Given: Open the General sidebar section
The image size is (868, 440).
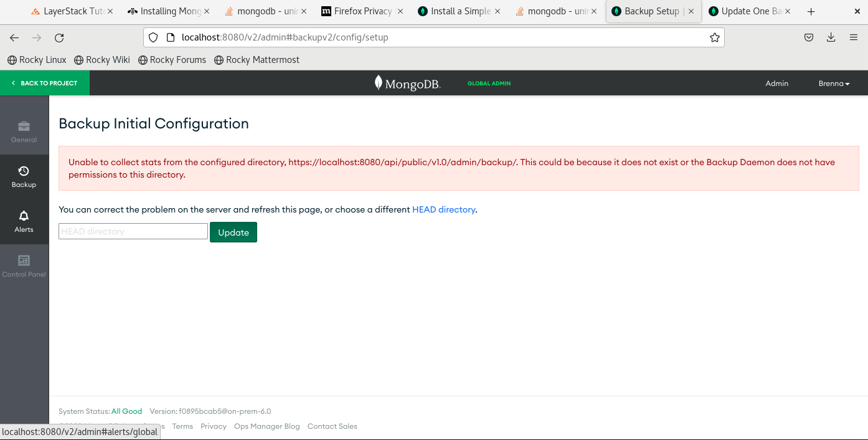Looking at the screenshot, I should pos(24,132).
